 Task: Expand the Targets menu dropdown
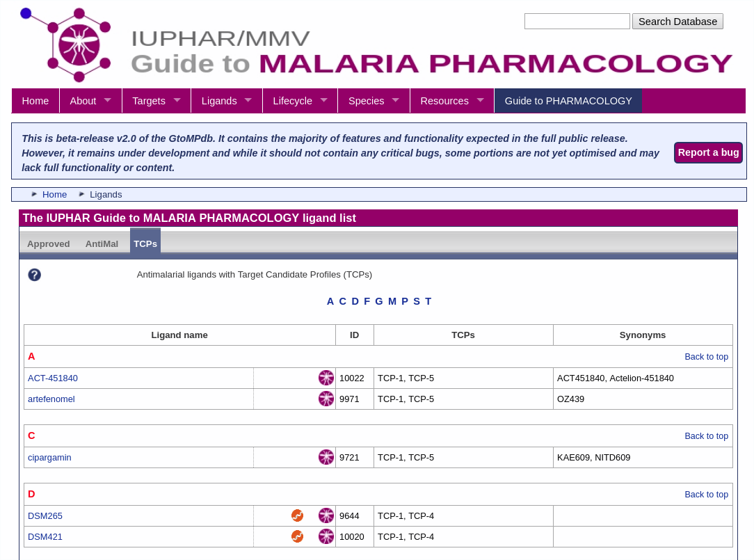[x=157, y=101]
